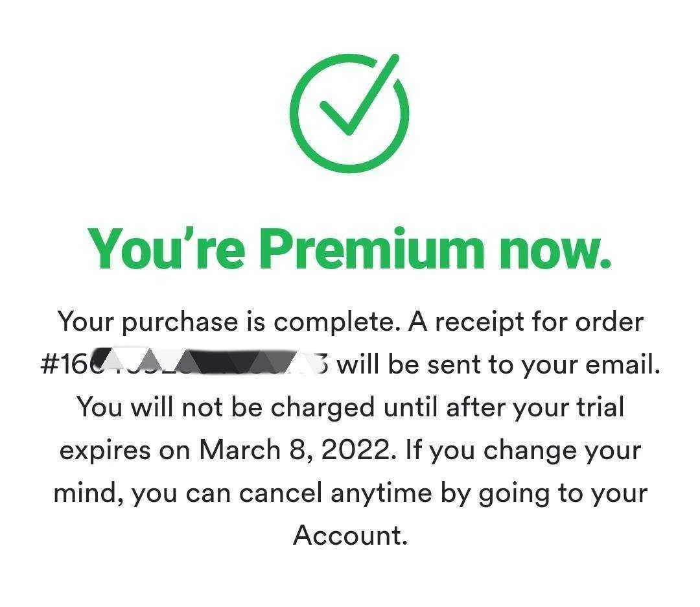Click the "You're Premium now." heading
This screenshot has width=700, height=607.
point(349,248)
